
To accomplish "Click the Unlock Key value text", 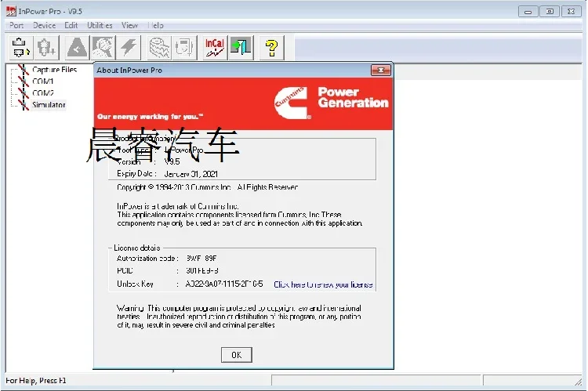I will (224, 284).
